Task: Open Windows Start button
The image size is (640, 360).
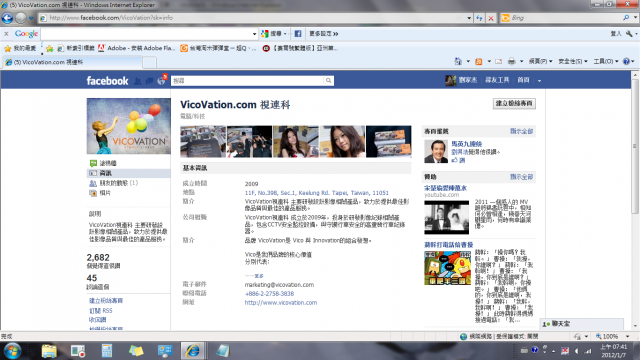Action: pyautogui.click(x=12, y=351)
